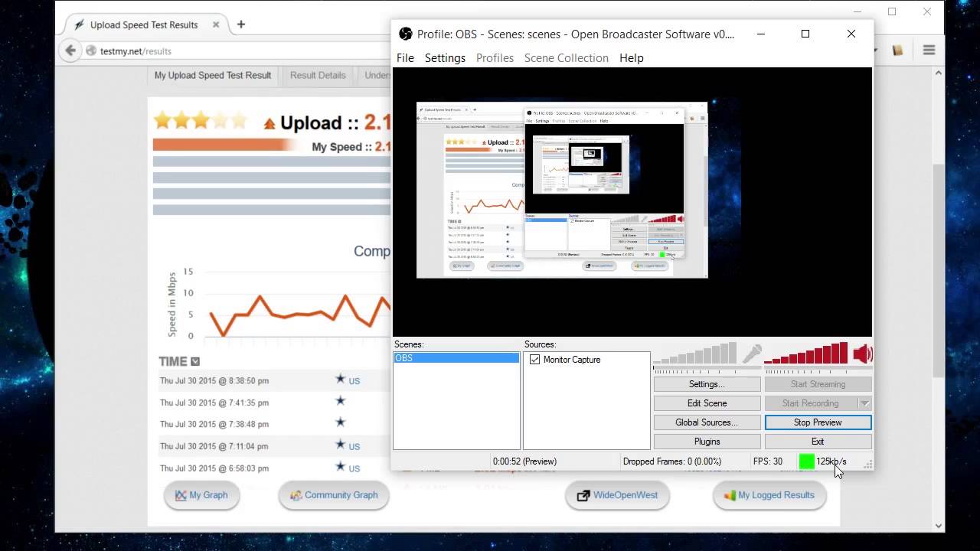Viewport: 980px width, 551px height.
Task: Click the 'Dropped Frames: 0 (0.00%)' status text
Action: pos(672,461)
